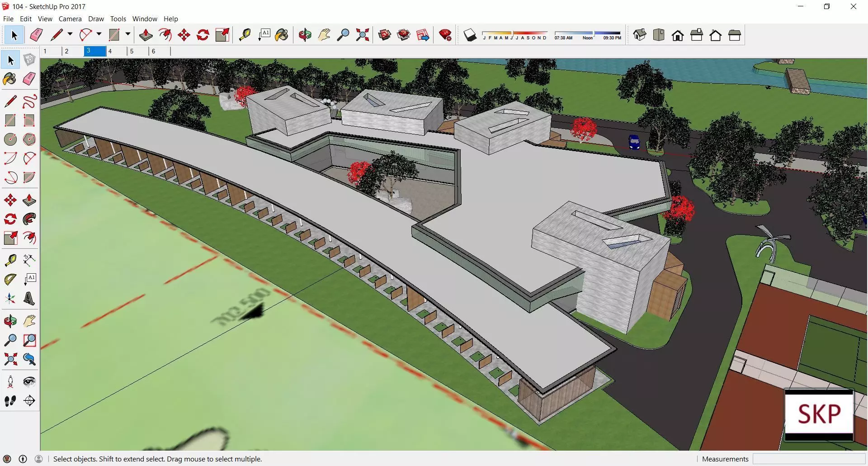Select the Position Camera tool
868x466 pixels.
click(10, 381)
